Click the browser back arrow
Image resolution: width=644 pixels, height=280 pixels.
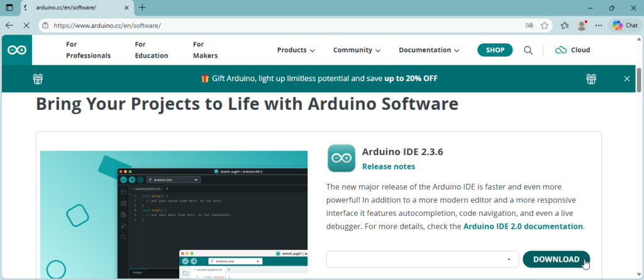pyautogui.click(x=9, y=25)
